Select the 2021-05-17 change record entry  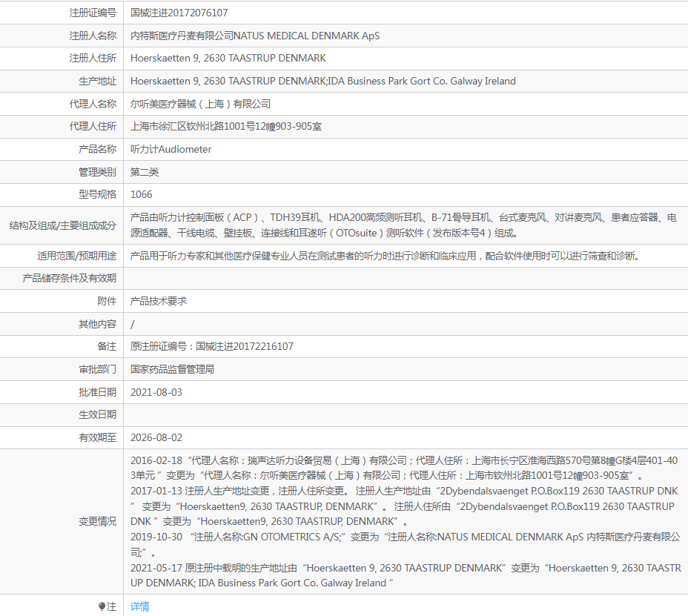tap(406, 575)
